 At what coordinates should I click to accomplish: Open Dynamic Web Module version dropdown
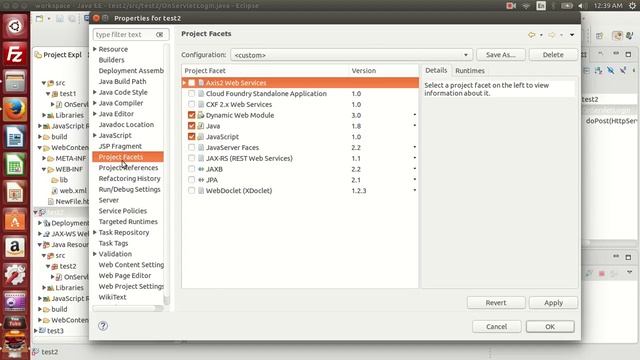414,115
